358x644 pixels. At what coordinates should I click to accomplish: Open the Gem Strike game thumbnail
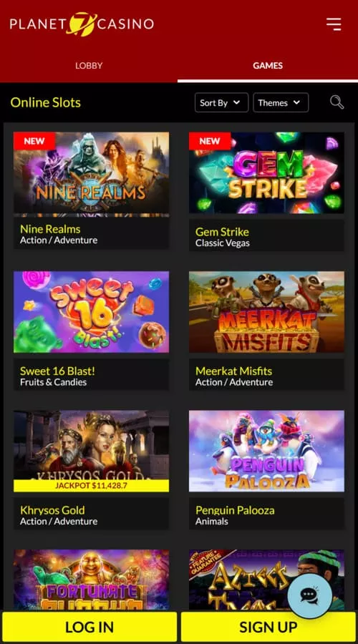click(x=266, y=172)
